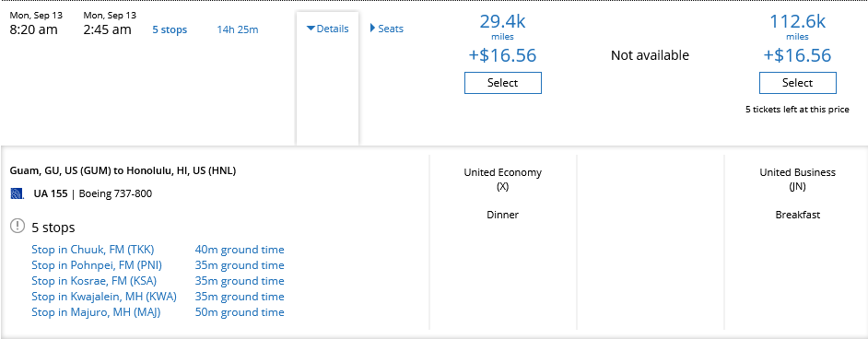Screen dimensions: 868x339
Task: Click the Seats triangle arrow
Action: 372,29
